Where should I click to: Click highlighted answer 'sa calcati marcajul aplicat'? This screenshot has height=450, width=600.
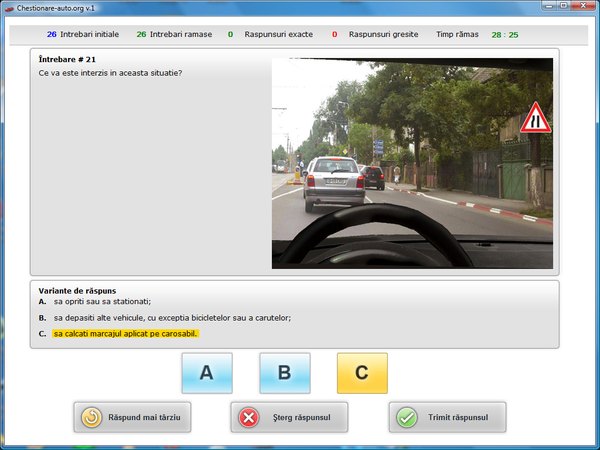(126, 334)
